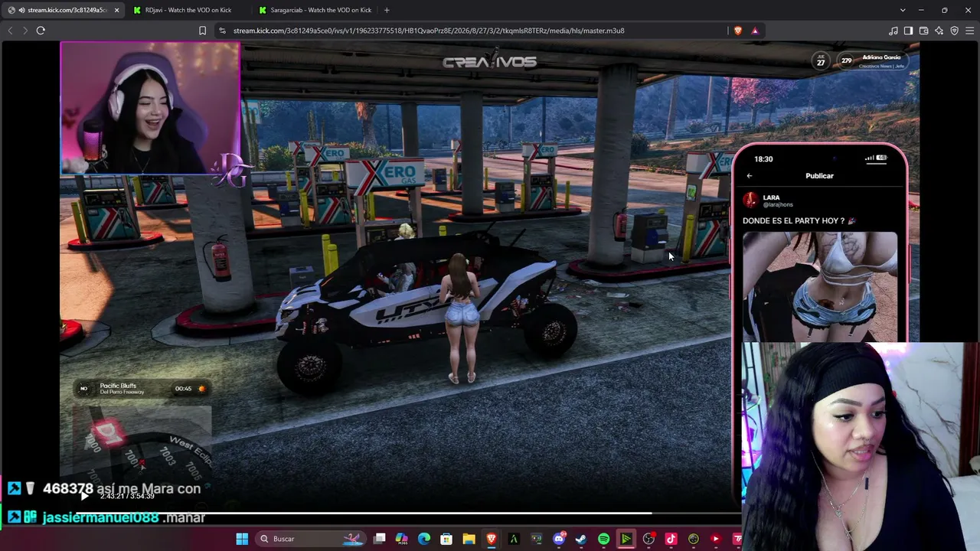The height and width of the screenshot is (551, 980).
Task: Switch to the stream.kick.com tab
Action: pos(64,10)
